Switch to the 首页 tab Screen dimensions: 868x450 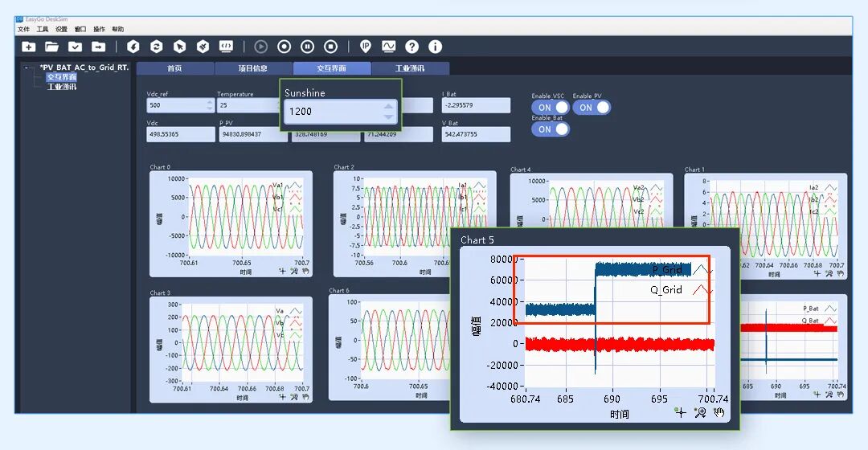(175, 68)
